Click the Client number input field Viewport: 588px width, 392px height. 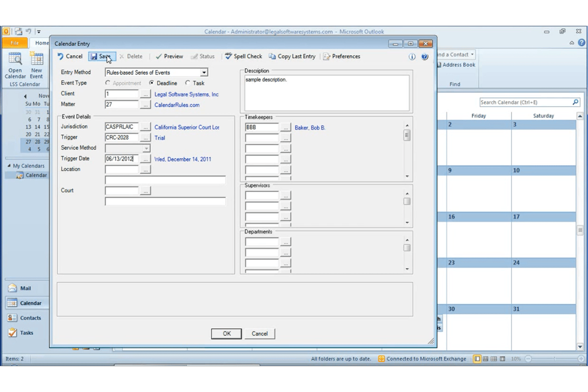(x=122, y=94)
